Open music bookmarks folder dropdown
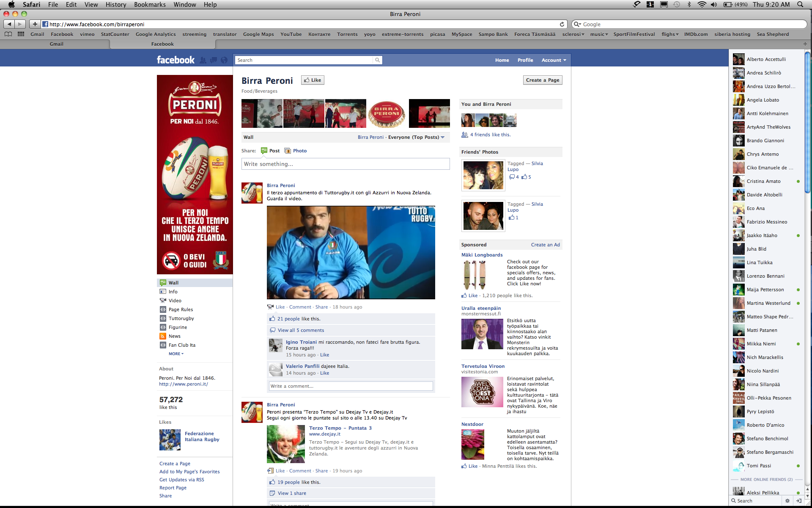Viewport: 812px width, 508px height. pyautogui.click(x=599, y=34)
